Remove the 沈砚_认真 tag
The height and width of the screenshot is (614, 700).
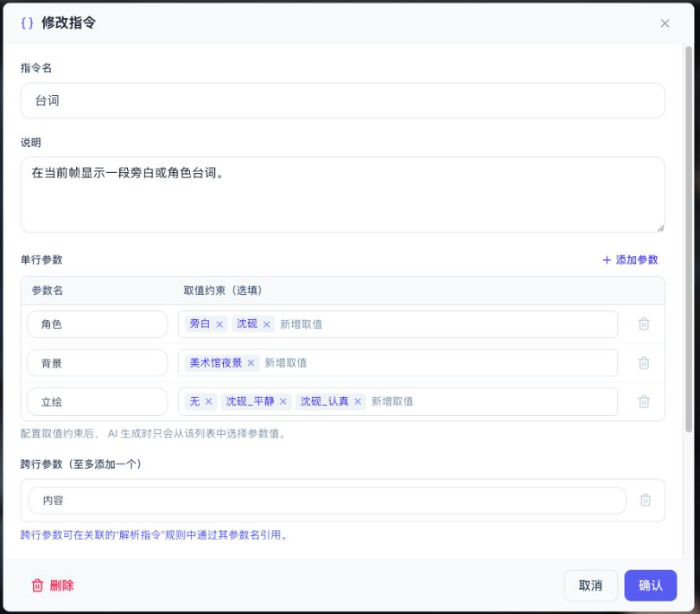[x=358, y=401]
